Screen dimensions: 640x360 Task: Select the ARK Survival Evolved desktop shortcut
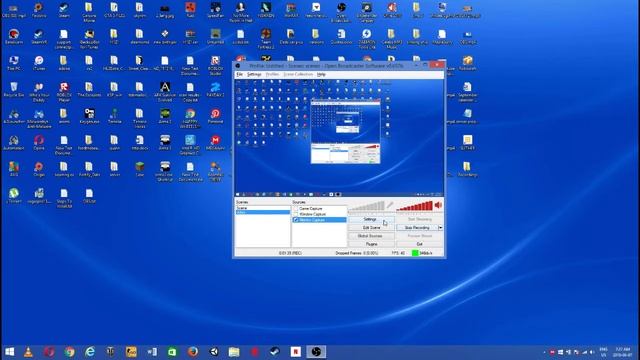click(165, 92)
